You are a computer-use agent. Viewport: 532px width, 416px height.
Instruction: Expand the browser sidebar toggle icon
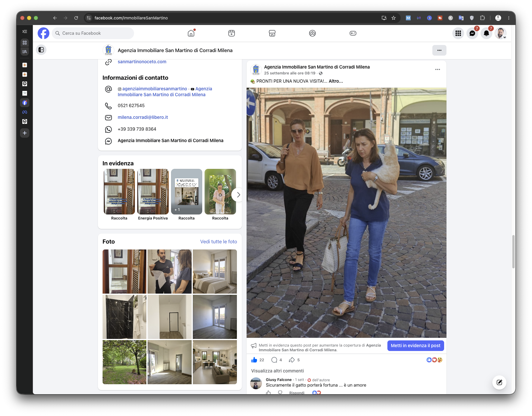(25, 31)
